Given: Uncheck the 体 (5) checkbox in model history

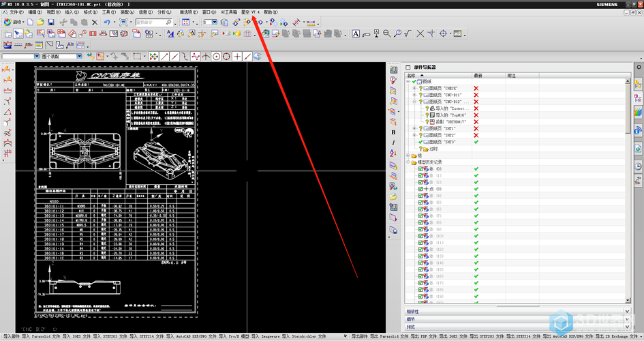Looking at the screenshot, I should pyautogui.click(x=420, y=203).
